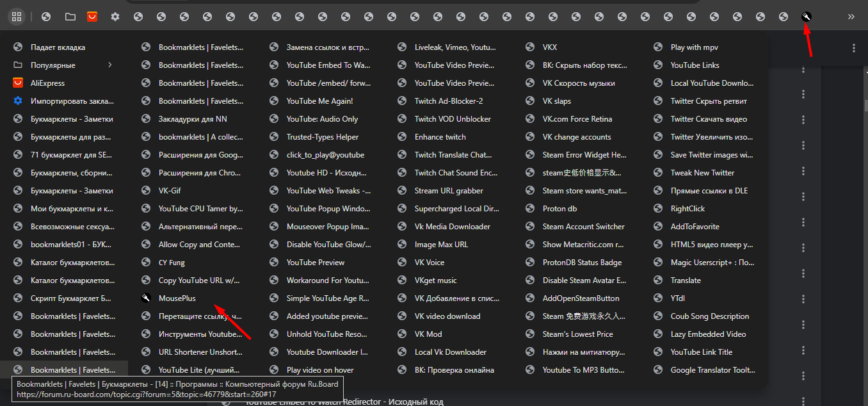Screen dimensions: 868x406
Task: Click the MousePlus wrench icon in the bookmarks bar
Action: click(807, 17)
